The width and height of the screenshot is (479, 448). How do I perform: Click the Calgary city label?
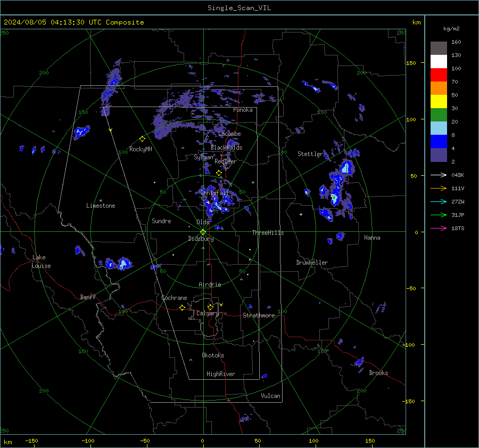tap(208, 313)
